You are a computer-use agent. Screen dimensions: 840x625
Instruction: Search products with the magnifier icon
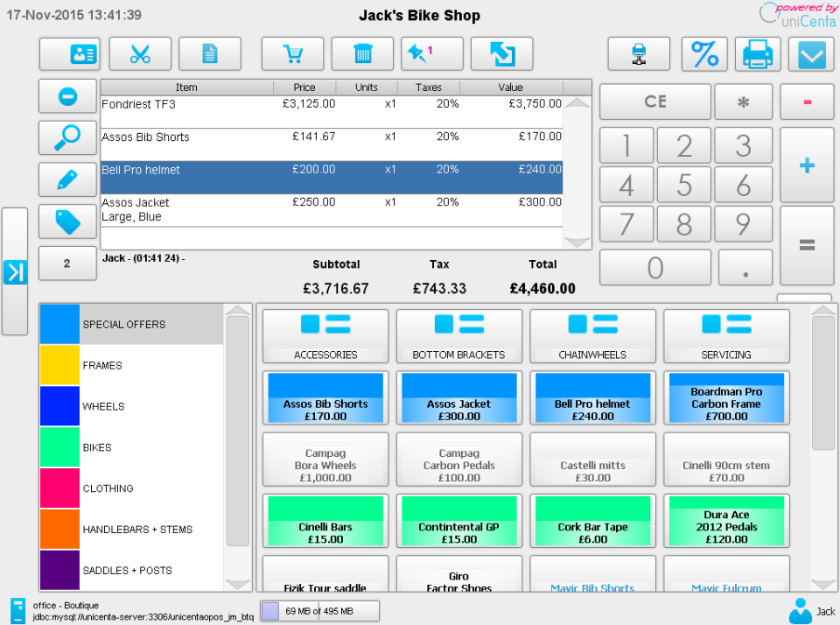pyautogui.click(x=67, y=138)
